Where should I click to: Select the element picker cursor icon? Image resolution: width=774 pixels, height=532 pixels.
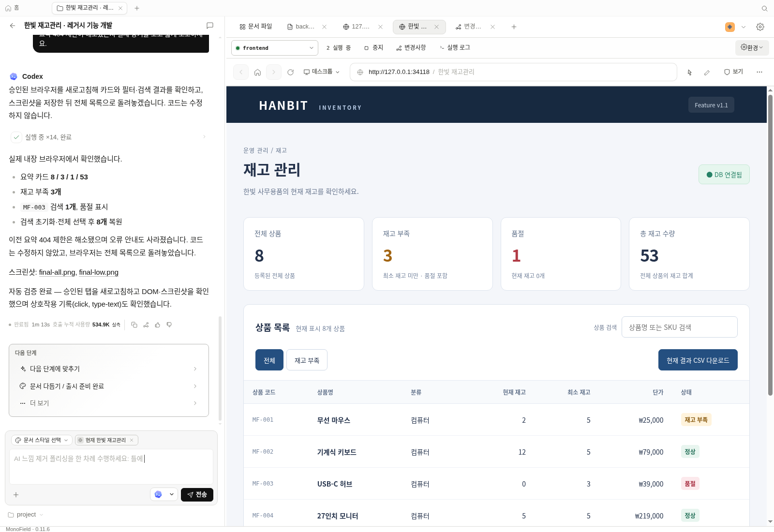coord(690,72)
